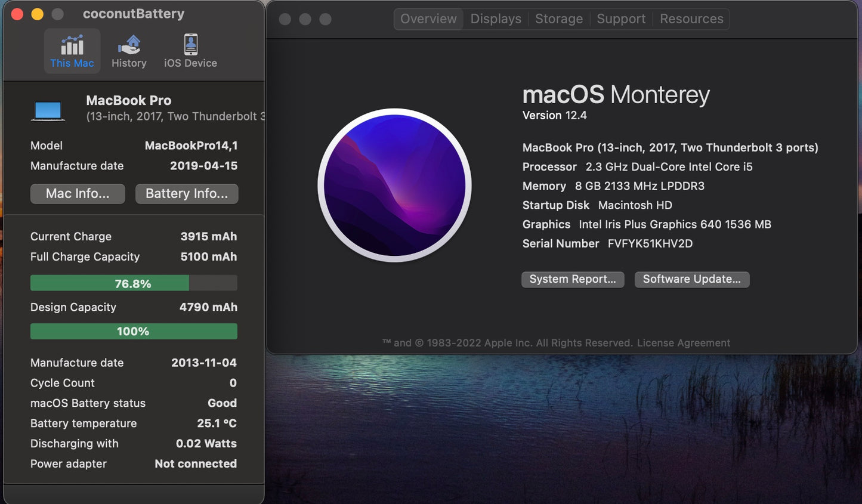Click the 100% design capacity bar
Image resolution: width=862 pixels, height=504 pixels.
133,331
